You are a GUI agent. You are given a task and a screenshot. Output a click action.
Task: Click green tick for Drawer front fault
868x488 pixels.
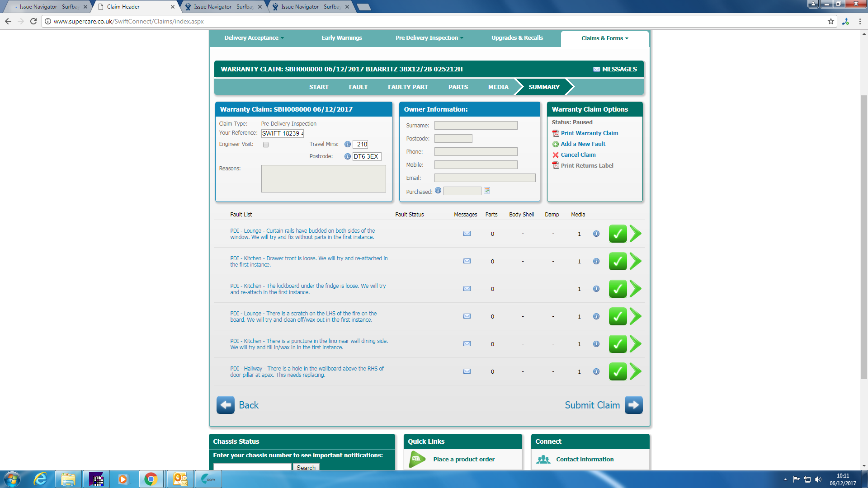(x=618, y=261)
